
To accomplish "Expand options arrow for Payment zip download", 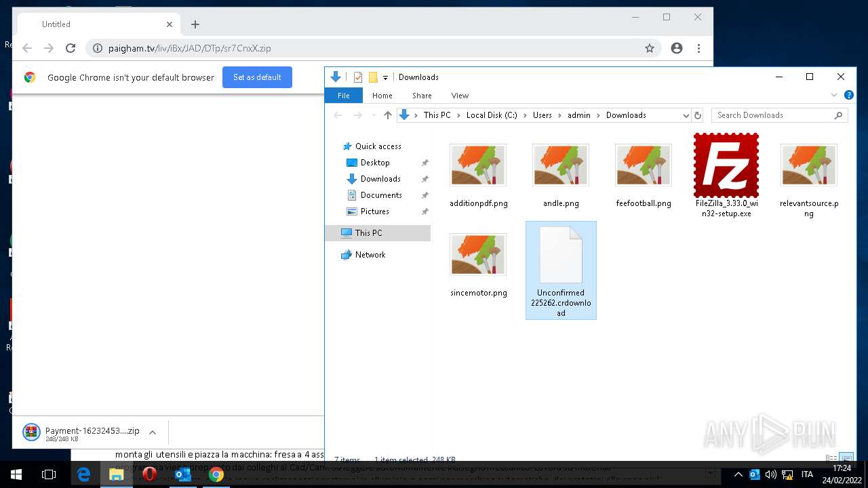I will coord(153,432).
